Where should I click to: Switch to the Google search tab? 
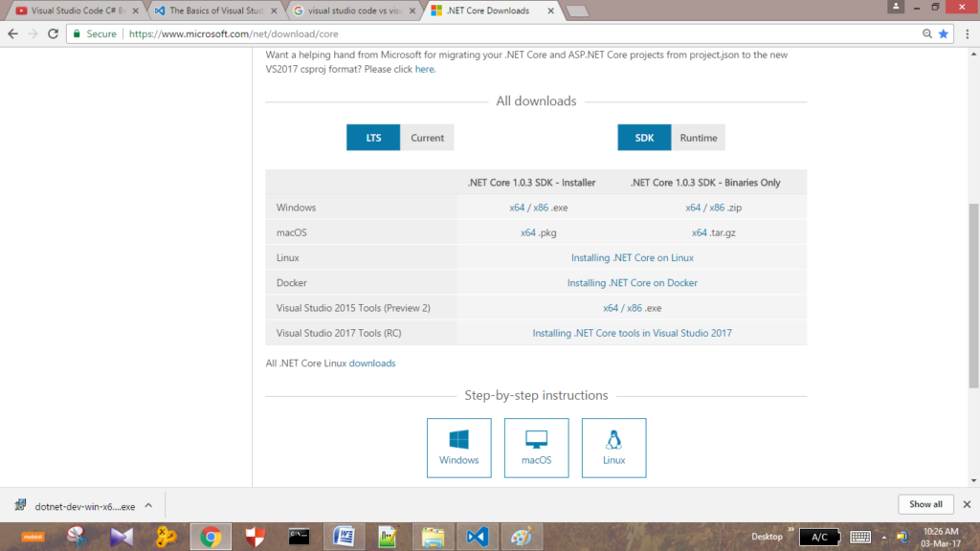[354, 11]
